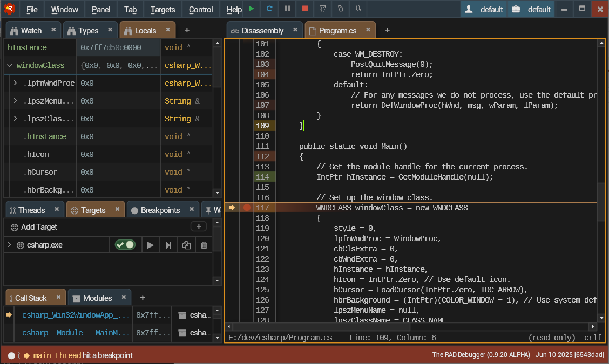The image size is (609, 364).
Task: Close the Program.cs tab
Action: click(x=368, y=30)
